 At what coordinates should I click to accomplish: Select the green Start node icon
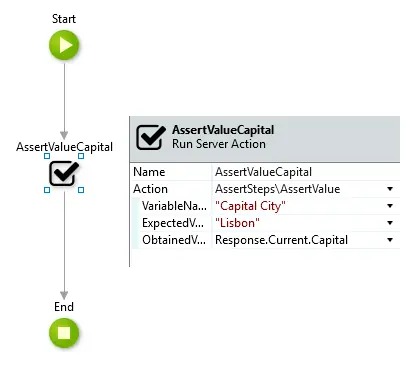point(64,45)
